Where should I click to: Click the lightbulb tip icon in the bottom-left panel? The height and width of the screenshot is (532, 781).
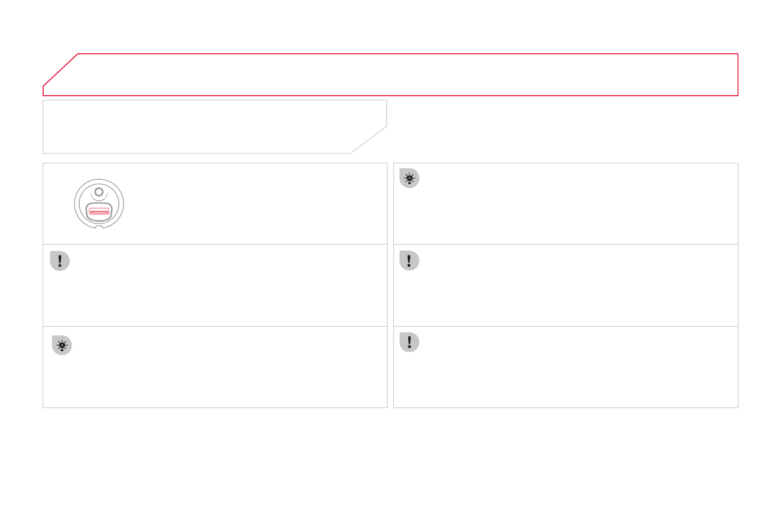[61, 345]
